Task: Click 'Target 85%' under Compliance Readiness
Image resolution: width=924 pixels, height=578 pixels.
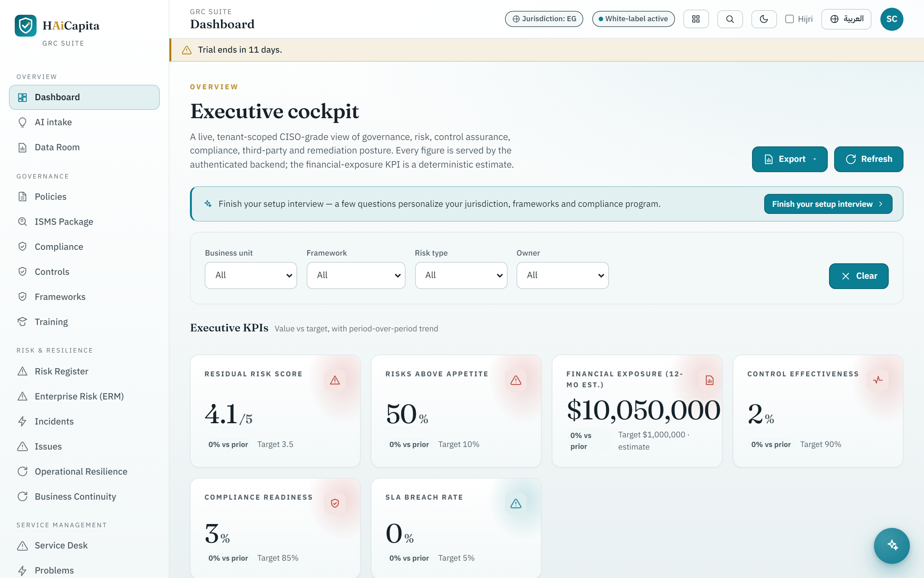Action: click(278, 558)
